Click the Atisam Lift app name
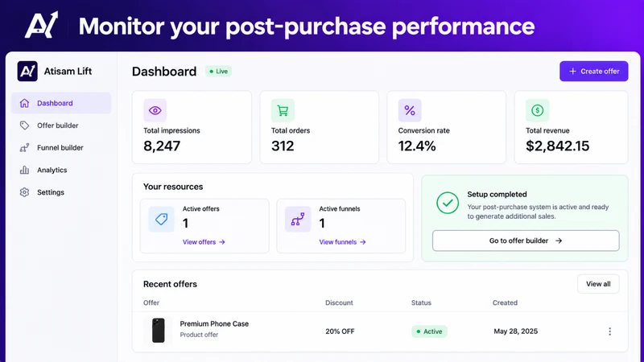This screenshot has width=644, height=362. coord(68,72)
